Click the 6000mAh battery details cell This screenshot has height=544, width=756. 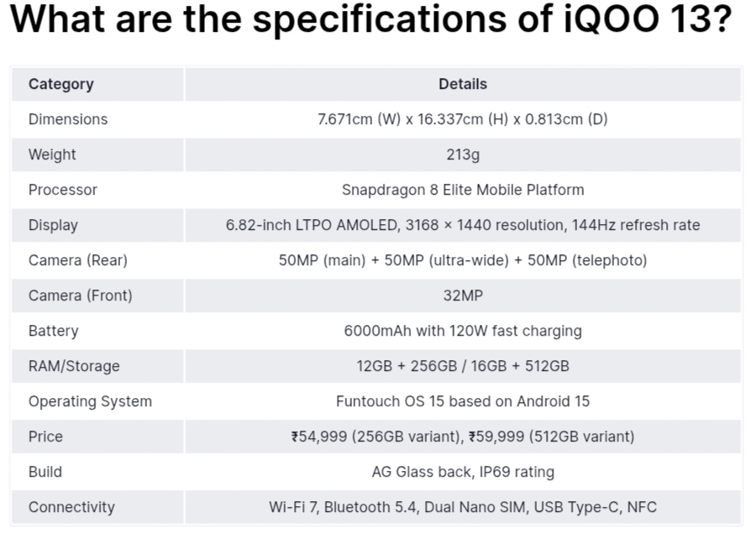pos(463,331)
